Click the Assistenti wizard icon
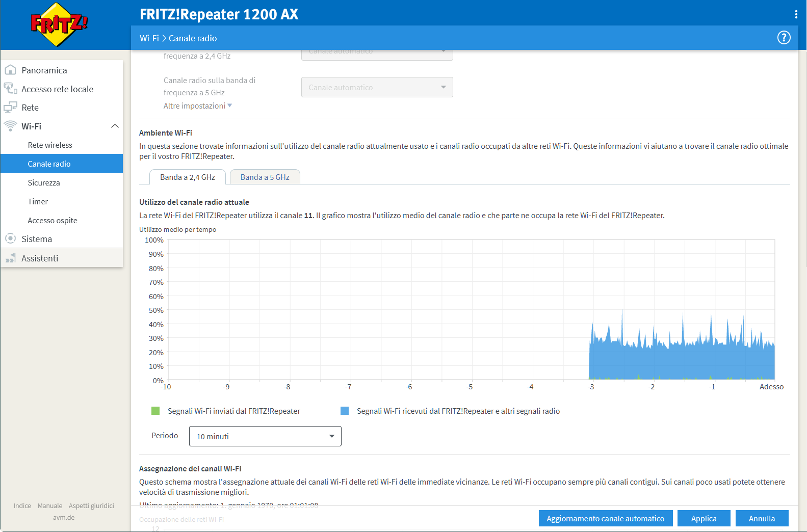The width and height of the screenshot is (807, 532). (x=10, y=258)
